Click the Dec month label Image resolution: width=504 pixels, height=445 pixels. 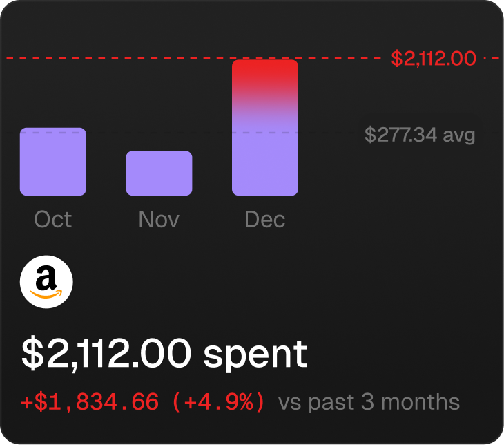[x=265, y=220]
